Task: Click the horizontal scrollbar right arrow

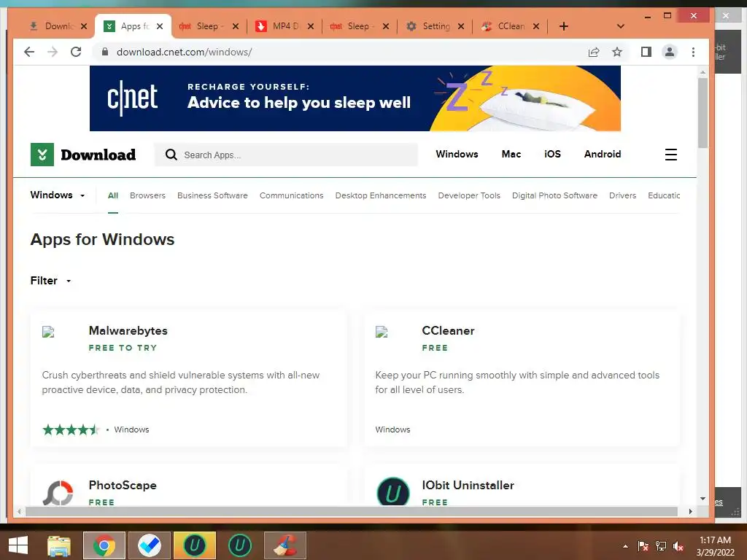Action: point(690,511)
